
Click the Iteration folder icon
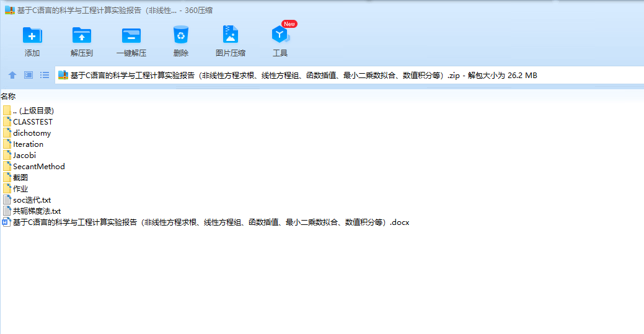pos(7,144)
